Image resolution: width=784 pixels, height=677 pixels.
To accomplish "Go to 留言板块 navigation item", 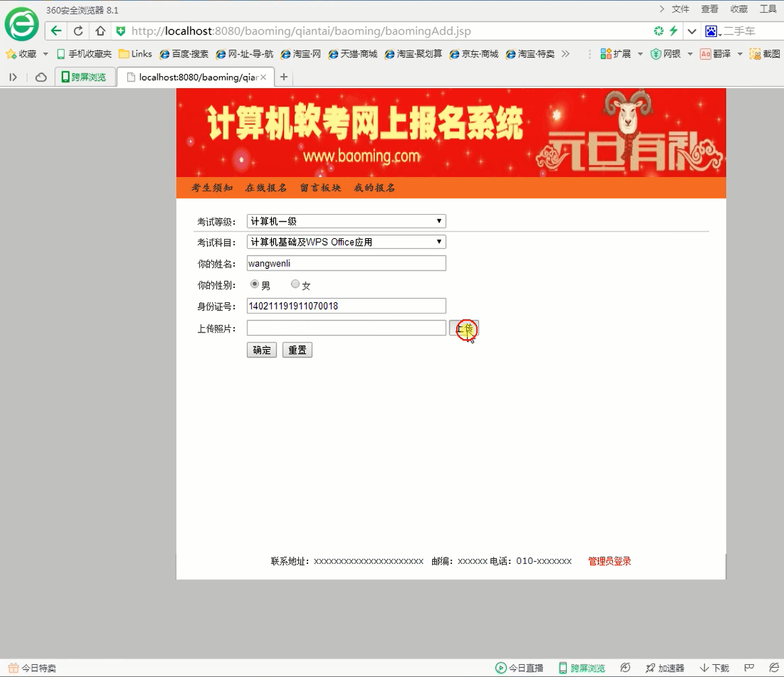I will (320, 188).
